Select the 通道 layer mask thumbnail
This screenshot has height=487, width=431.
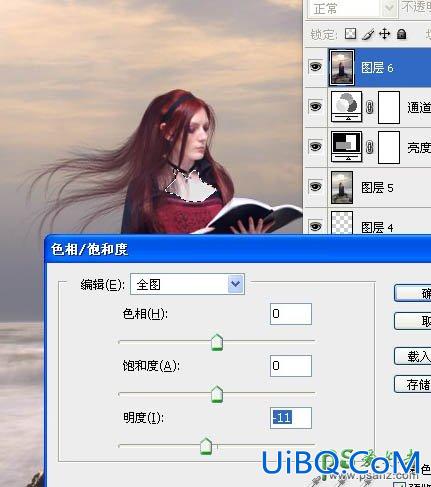point(389,107)
